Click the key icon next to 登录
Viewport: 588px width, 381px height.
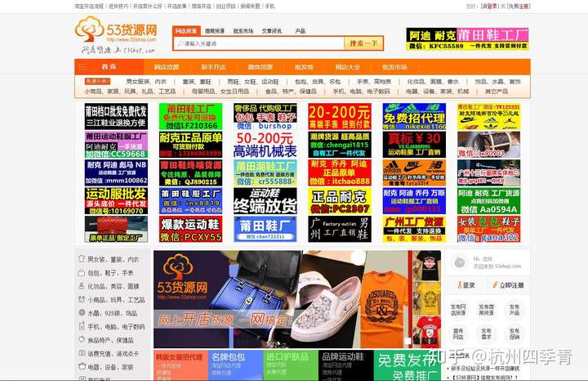tap(460, 285)
